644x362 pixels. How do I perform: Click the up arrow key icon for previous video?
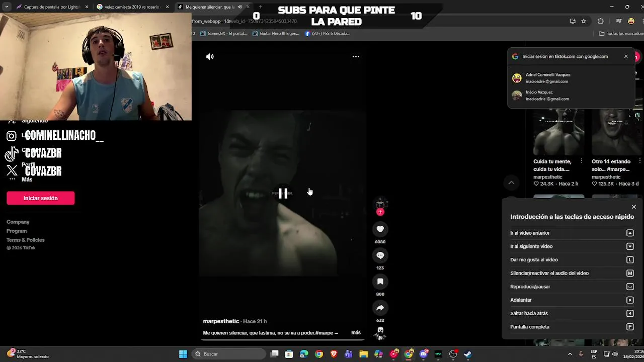coord(630,233)
